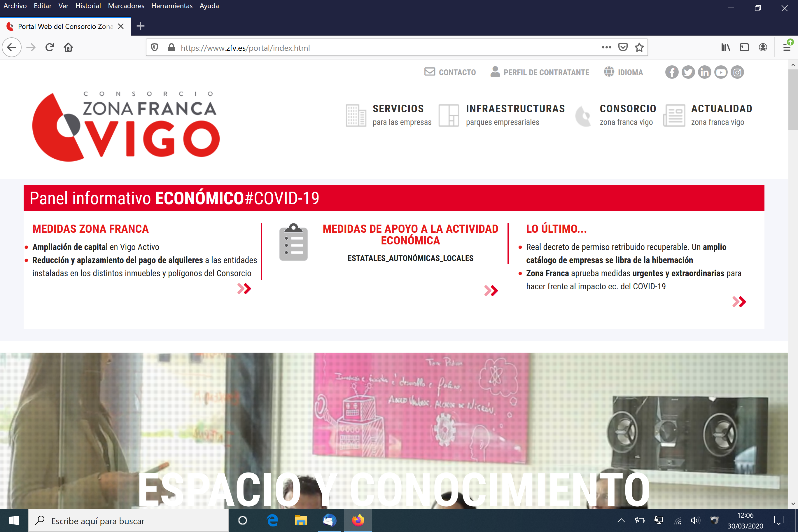Open the Historial menu
The image size is (798, 532).
click(x=88, y=6)
